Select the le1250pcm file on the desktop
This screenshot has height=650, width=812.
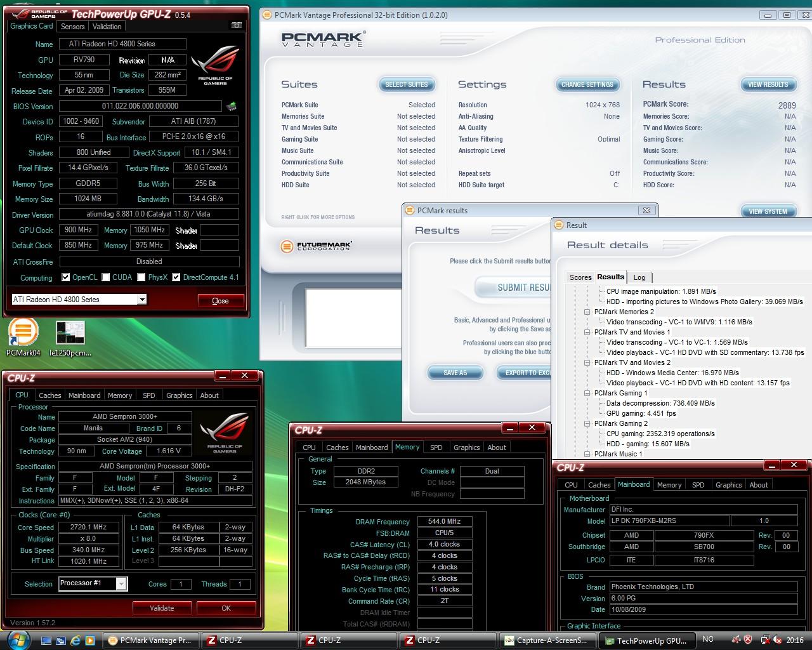tap(70, 338)
